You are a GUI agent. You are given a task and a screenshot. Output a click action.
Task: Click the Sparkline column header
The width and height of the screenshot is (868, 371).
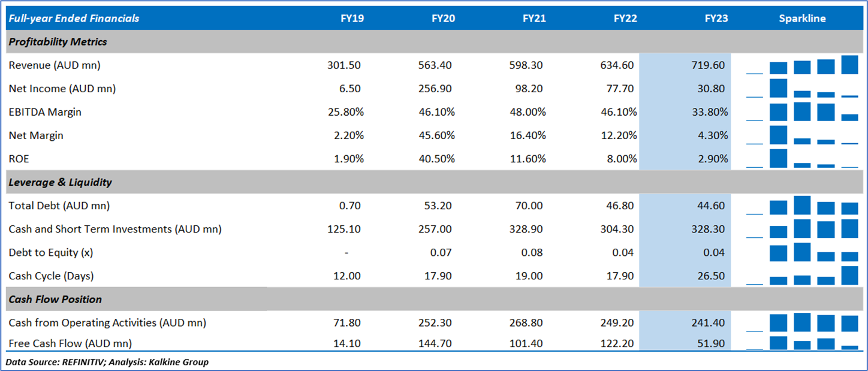pos(802,19)
